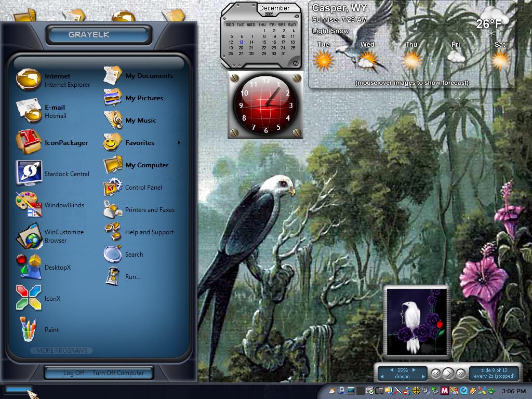Viewport: 532px width, 399px height.
Task: Open My Computer
Action: [136, 165]
